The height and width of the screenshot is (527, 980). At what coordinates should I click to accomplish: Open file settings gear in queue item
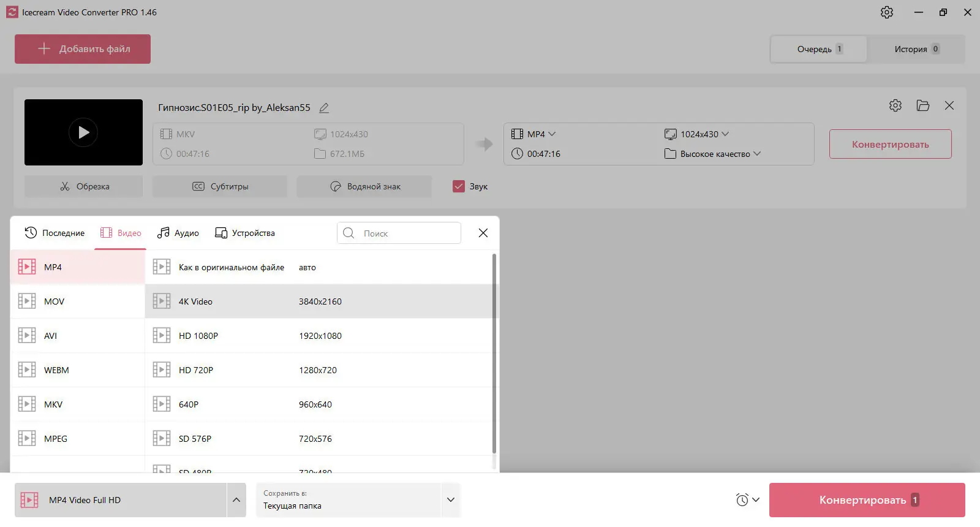(895, 105)
